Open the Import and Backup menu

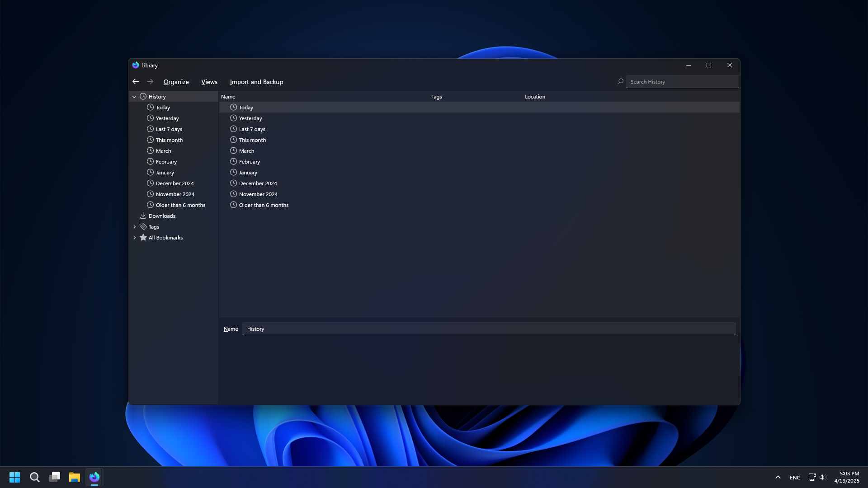[x=256, y=82]
